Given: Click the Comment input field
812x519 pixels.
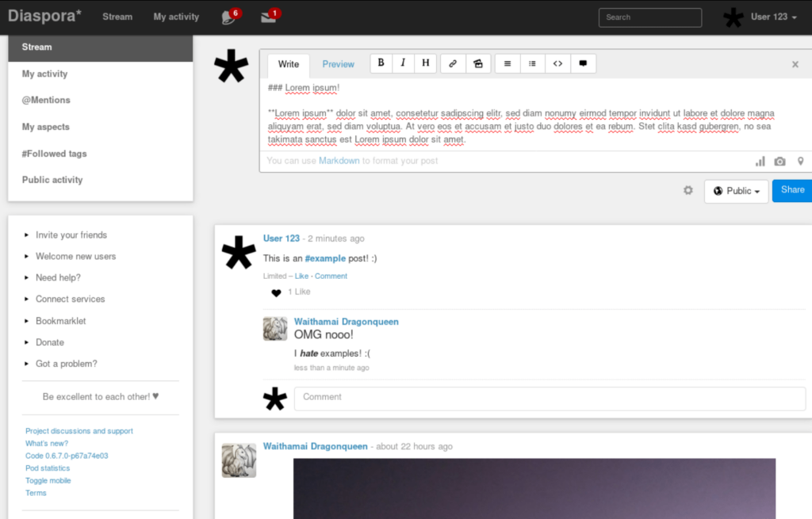Looking at the screenshot, I should click(x=550, y=399).
